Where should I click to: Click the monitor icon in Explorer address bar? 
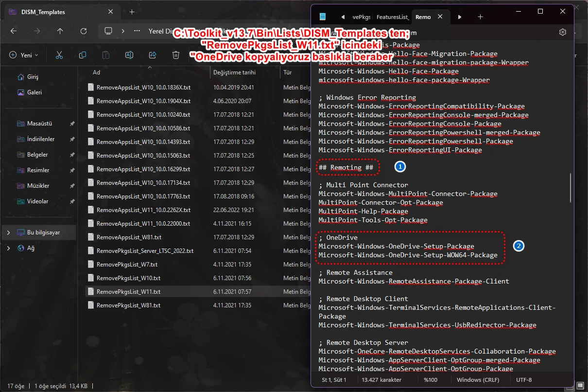108,31
